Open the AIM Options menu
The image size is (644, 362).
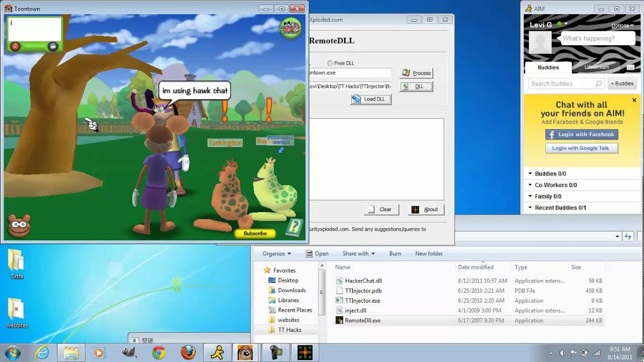pyautogui.click(x=622, y=26)
